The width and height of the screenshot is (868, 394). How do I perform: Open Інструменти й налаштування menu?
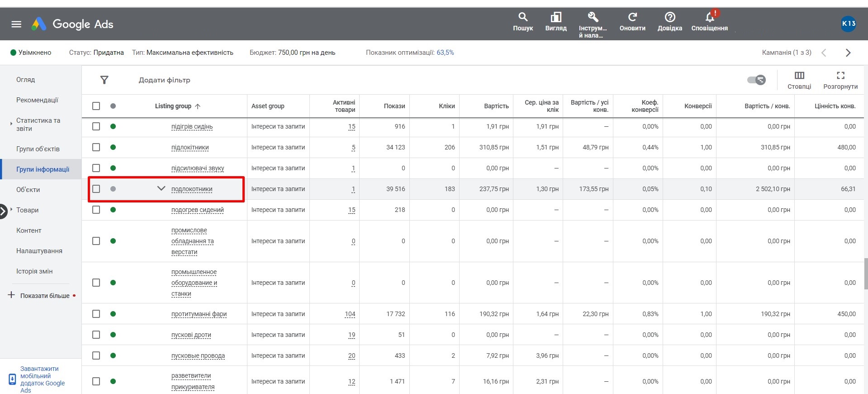point(593,25)
